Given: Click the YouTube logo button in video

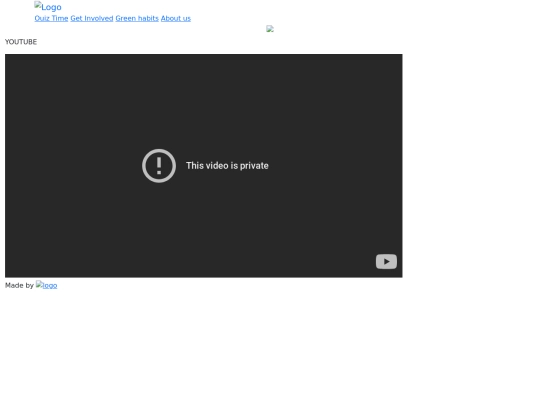Looking at the screenshot, I should point(386,261).
